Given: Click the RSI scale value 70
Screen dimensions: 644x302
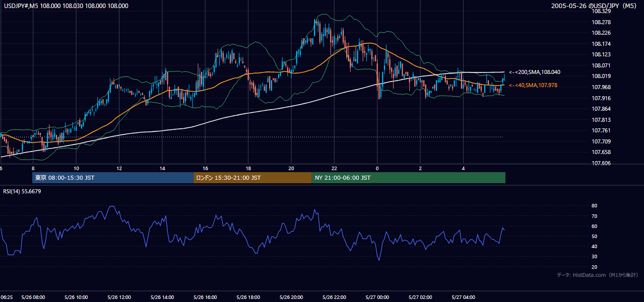Looking at the screenshot, I should coord(595,216).
